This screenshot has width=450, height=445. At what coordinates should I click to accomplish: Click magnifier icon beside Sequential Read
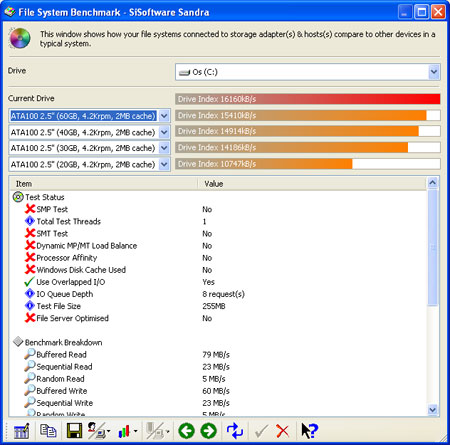click(30, 366)
